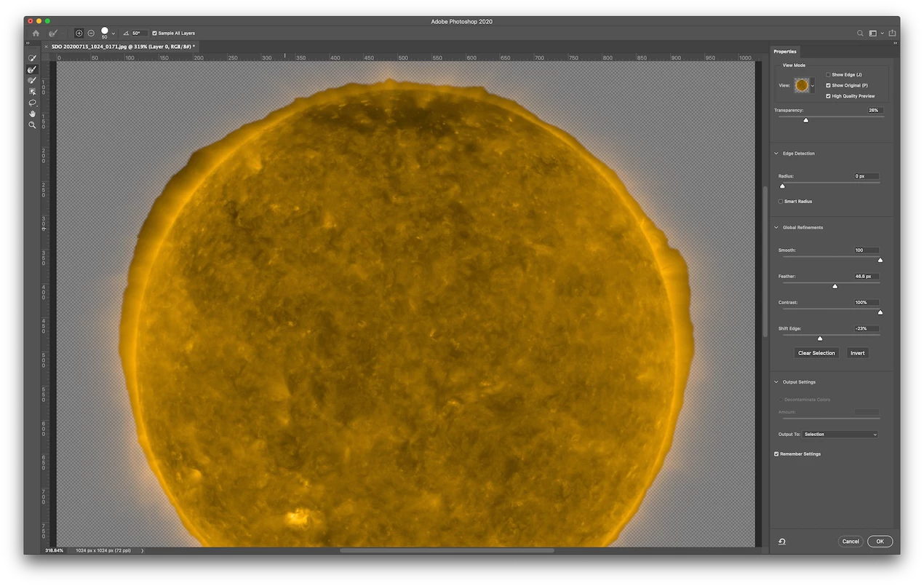The width and height of the screenshot is (924, 586).
Task: Open the status bar info arrow
Action: coord(142,551)
